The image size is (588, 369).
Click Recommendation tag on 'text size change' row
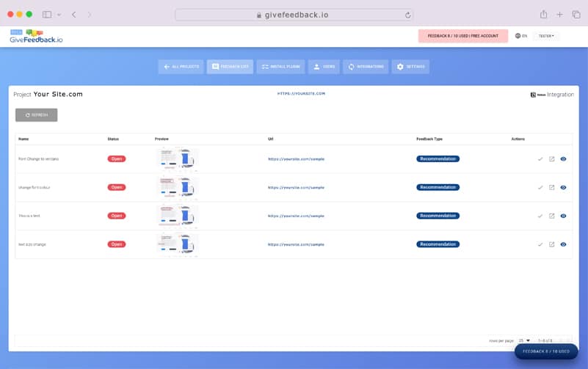(438, 244)
